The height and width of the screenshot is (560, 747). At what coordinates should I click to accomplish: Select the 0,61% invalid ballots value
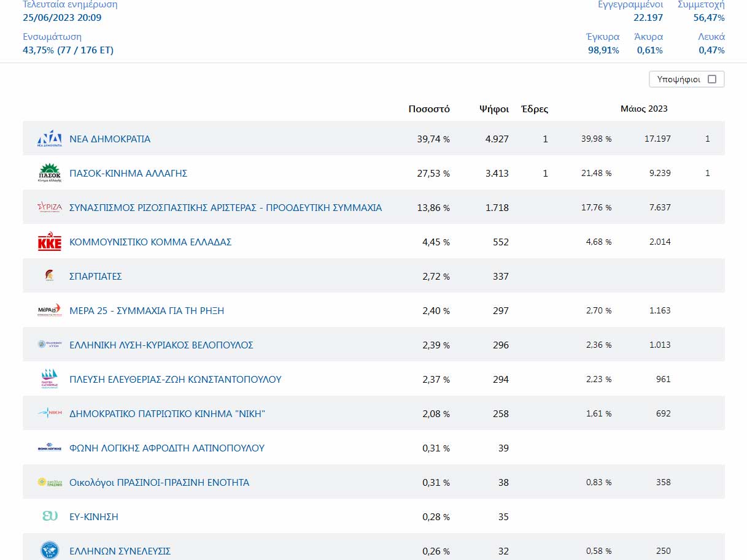click(x=649, y=50)
